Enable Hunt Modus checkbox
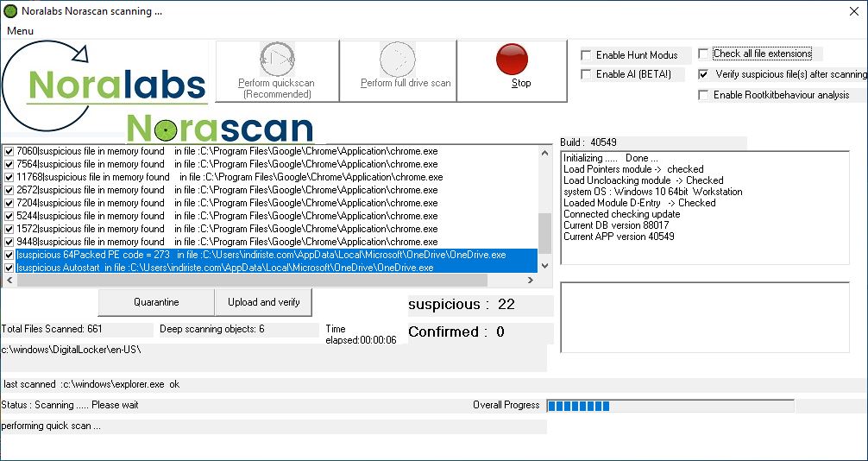 [x=586, y=55]
